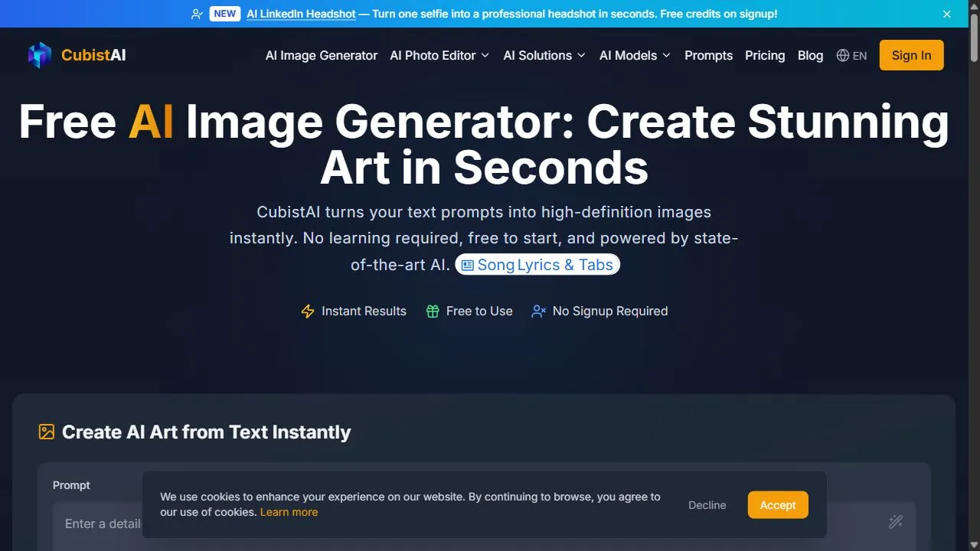Expand the AI Photo Editor dropdown

[x=439, y=55]
